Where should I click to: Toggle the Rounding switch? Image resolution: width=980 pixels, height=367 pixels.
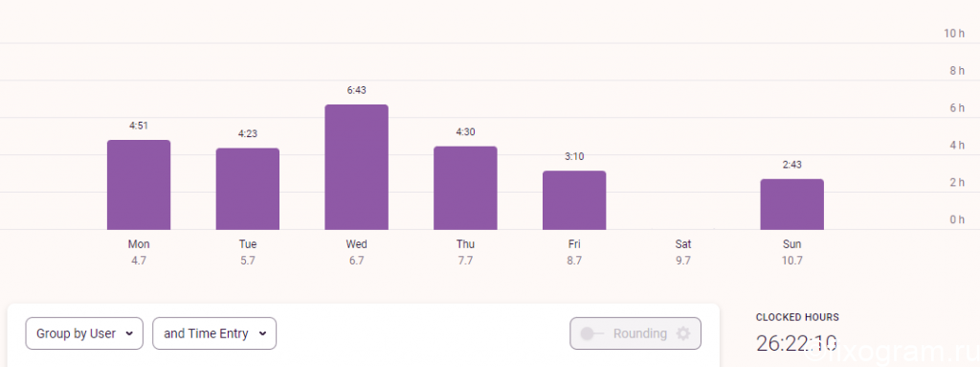click(x=591, y=333)
